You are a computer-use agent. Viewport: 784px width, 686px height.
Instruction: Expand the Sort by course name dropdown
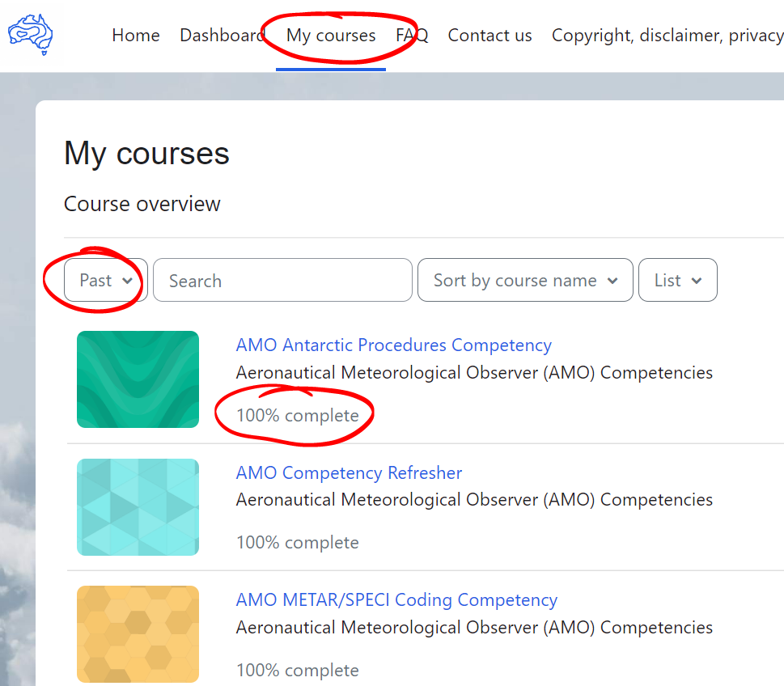524,280
